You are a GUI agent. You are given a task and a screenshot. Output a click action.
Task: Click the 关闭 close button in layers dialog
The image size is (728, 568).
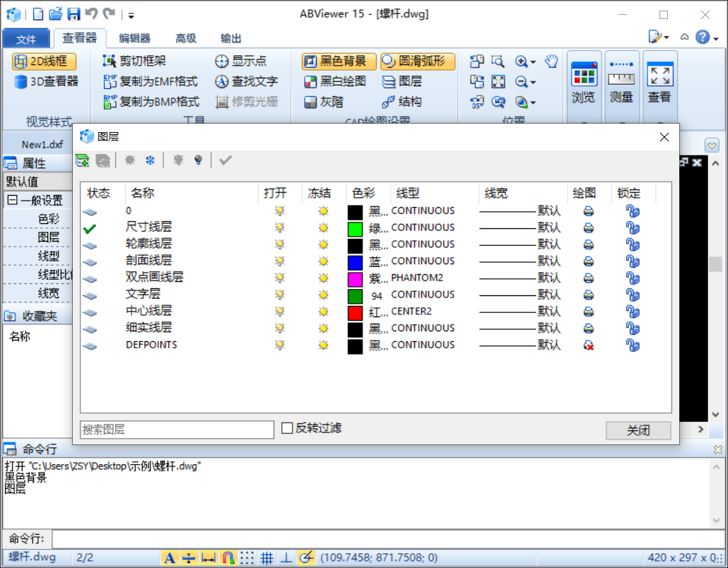(638, 430)
